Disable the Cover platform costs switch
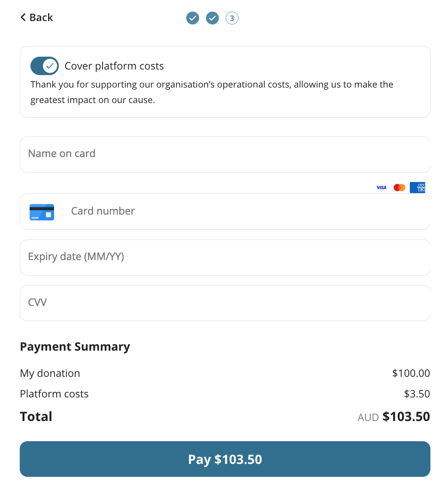This screenshot has width=448, height=497. pos(44,66)
